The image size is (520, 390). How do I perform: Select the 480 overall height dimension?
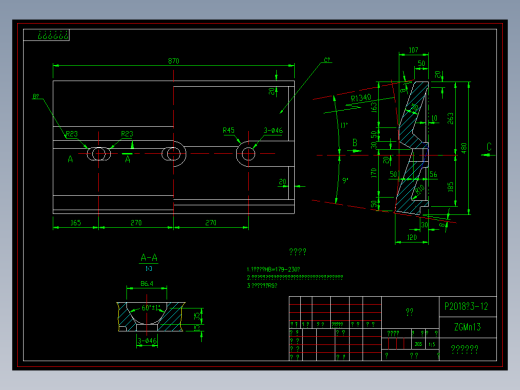pos(464,148)
